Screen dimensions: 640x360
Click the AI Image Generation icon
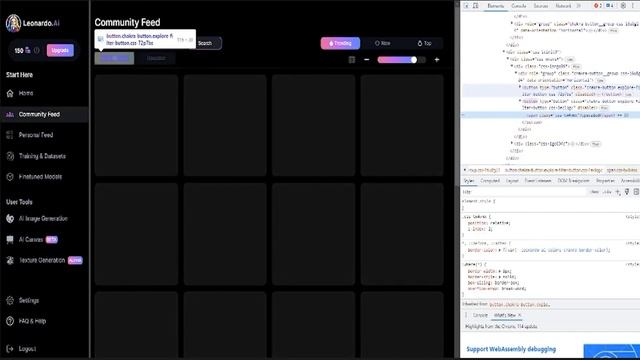tap(10, 219)
